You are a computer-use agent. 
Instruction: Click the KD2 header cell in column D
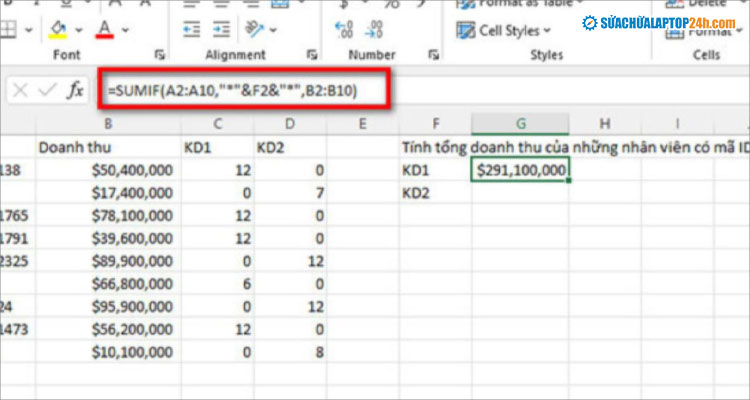click(290, 147)
